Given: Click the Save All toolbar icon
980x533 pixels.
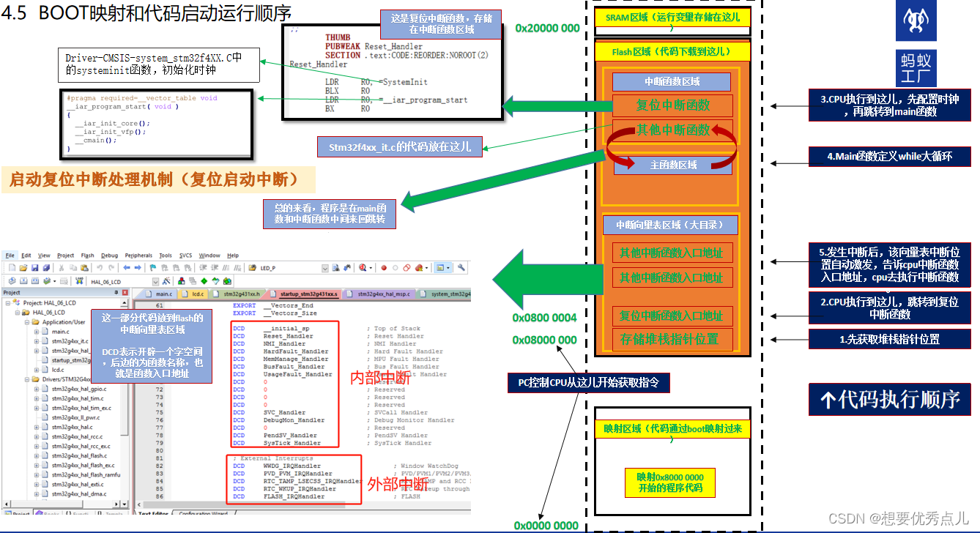Looking at the screenshot, I should click(x=46, y=267).
